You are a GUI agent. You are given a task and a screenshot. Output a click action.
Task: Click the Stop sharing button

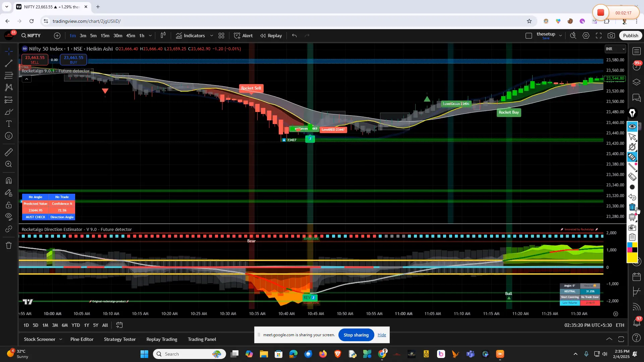click(x=356, y=335)
